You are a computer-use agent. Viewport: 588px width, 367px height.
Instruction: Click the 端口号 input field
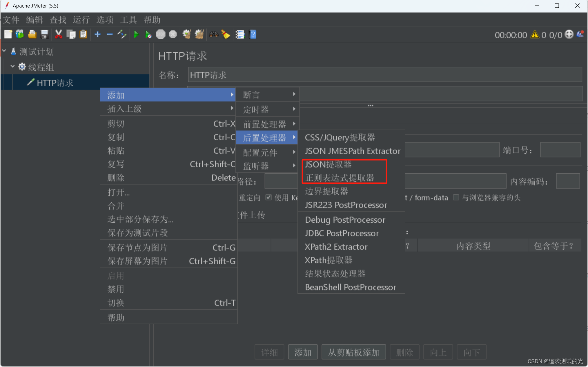(x=560, y=150)
